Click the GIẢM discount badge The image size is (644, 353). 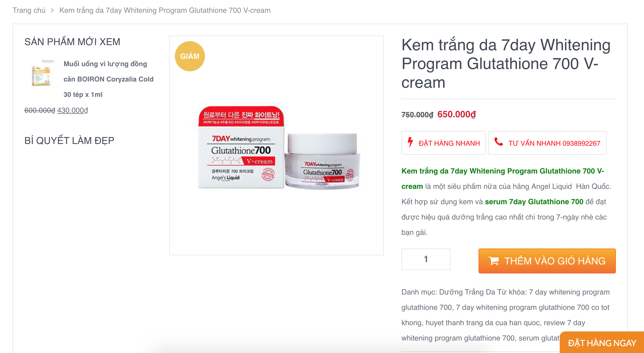(x=190, y=56)
